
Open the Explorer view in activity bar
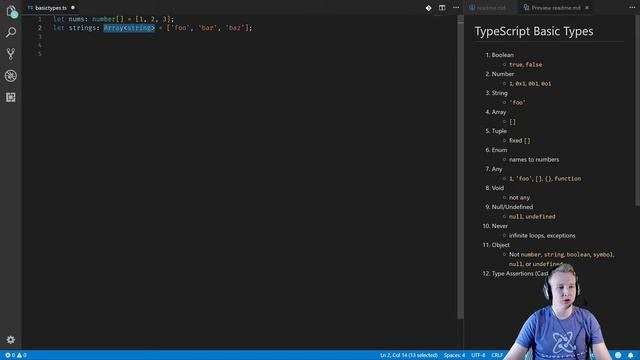[x=11, y=11]
